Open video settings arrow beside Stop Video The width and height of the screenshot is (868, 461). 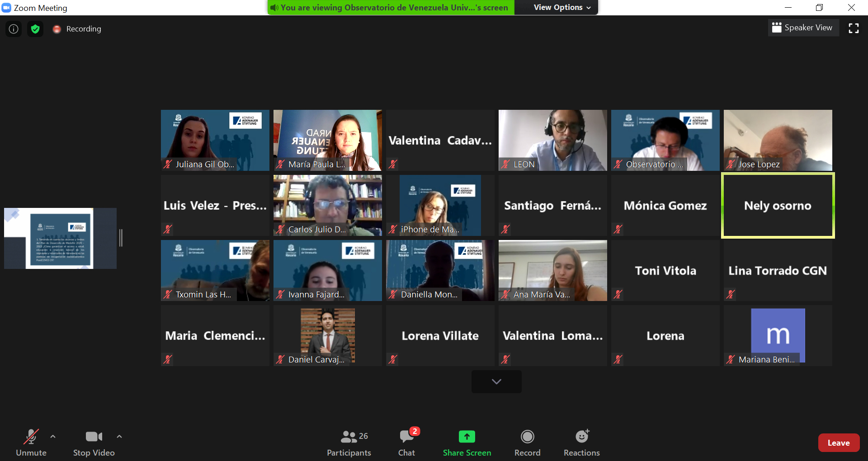pos(119,437)
